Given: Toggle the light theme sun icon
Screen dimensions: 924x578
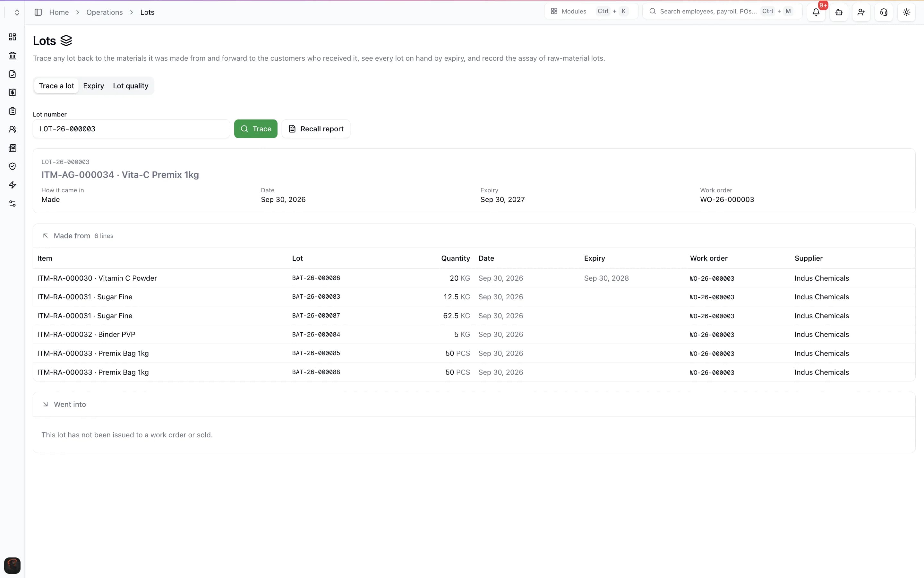Looking at the screenshot, I should tap(906, 12).
